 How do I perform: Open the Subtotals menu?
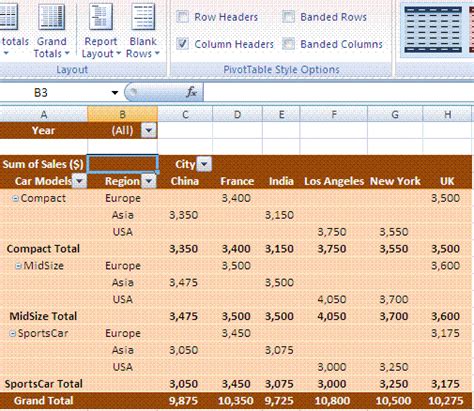point(13,31)
